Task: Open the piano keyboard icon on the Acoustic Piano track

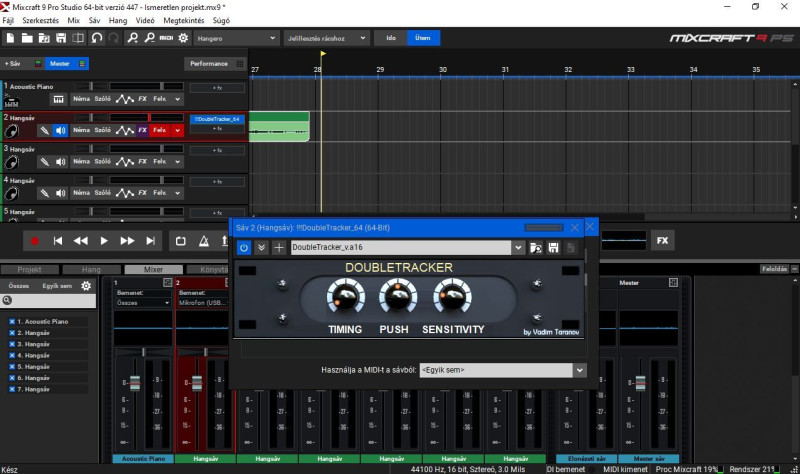Action: 59,99
